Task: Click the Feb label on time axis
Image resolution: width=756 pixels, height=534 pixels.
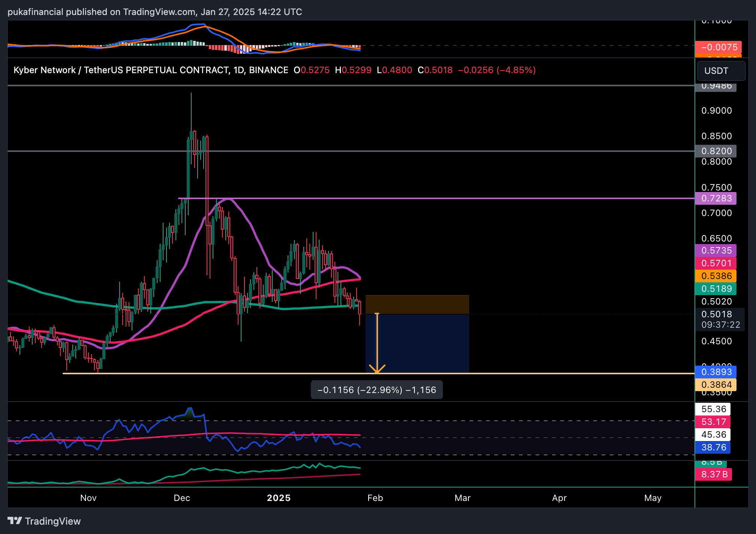Action: [x=375, y=498]
